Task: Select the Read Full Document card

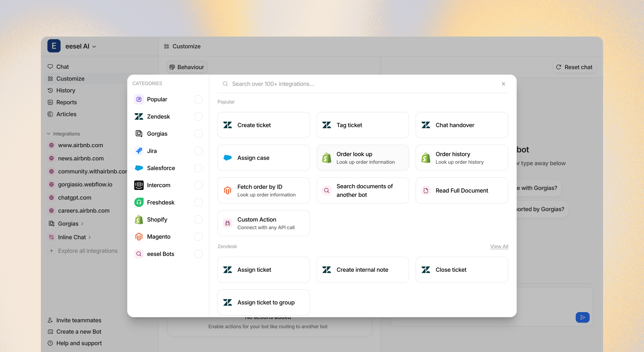Action: pyautogui.click(x=462, y=190)
